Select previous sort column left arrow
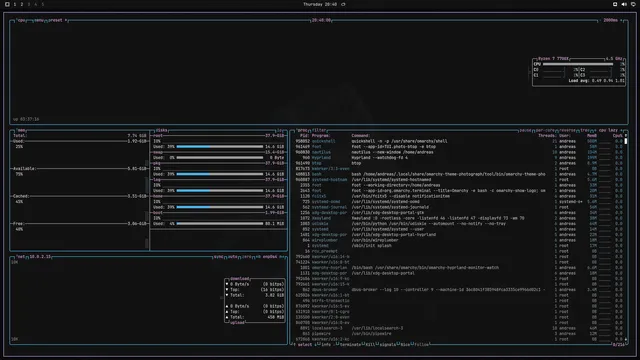This screenshot has width=640, height=360. pos(595,130)
